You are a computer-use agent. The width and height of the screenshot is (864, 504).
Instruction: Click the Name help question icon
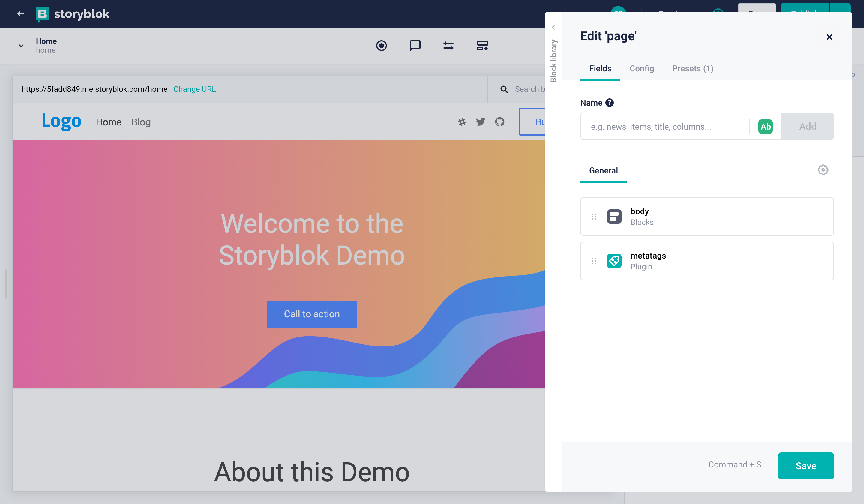(609, 103)
